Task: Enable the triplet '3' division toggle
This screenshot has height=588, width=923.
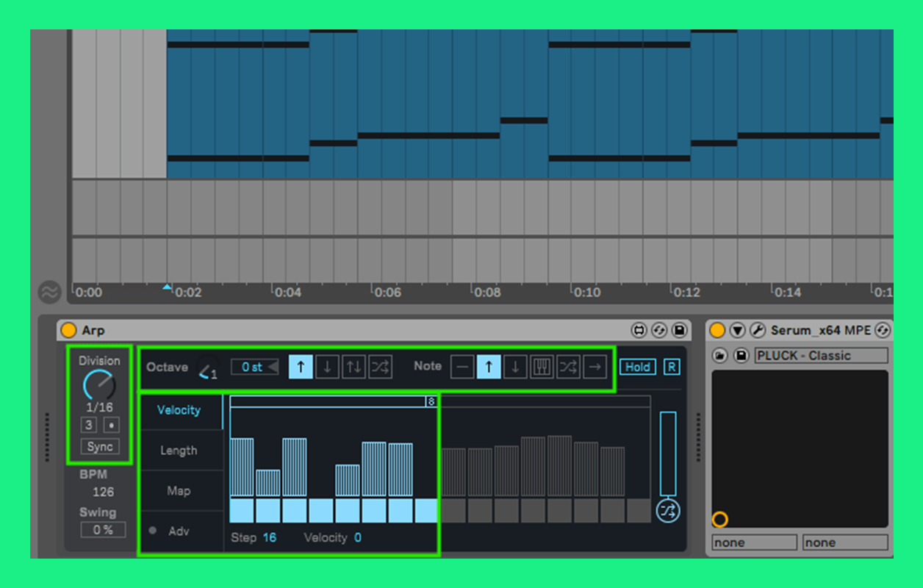Action: point(89,426)
